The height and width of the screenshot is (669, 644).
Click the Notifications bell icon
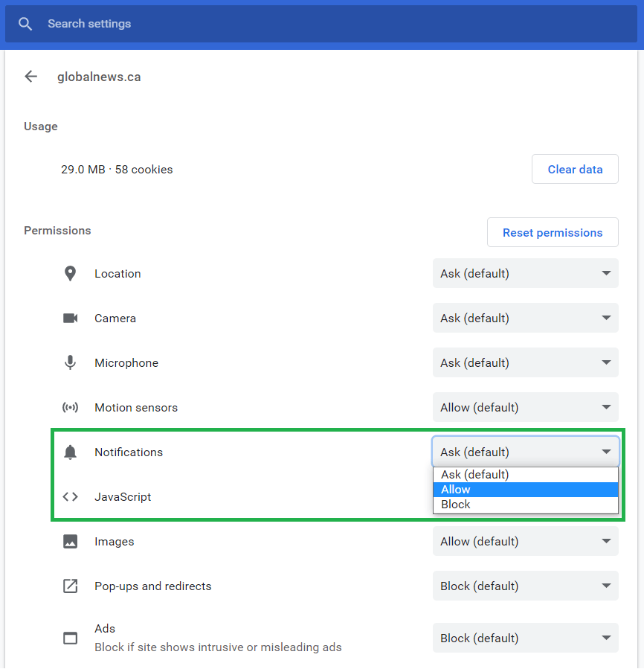click(x=70, y=452)
